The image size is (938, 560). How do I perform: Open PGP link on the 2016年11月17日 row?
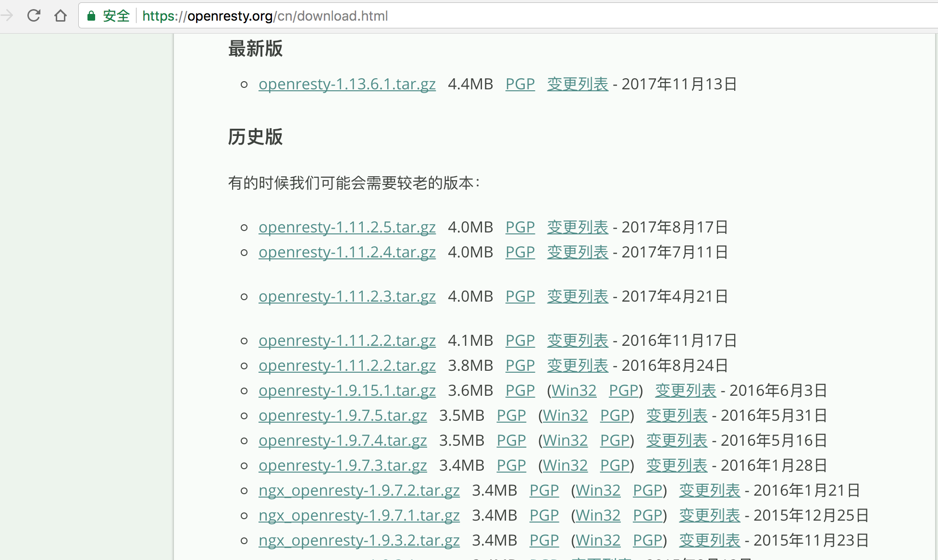click(520, 341)
